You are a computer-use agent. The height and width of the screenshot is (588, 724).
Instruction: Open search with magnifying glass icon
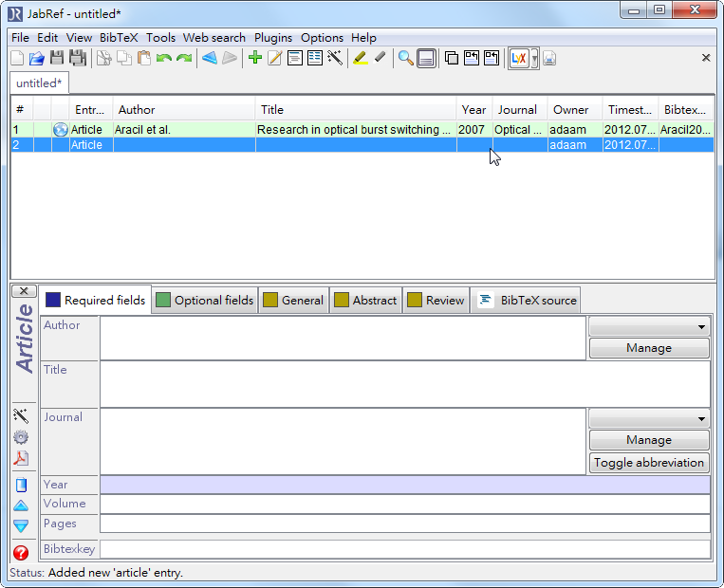[x=405, y=58]
